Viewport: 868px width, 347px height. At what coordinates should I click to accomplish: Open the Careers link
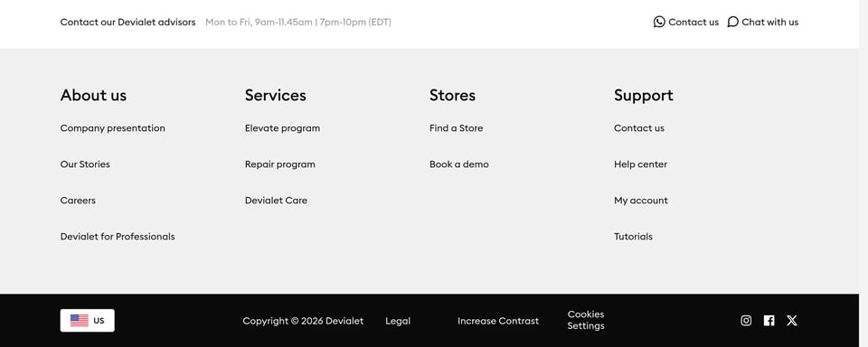click(78, 201)
